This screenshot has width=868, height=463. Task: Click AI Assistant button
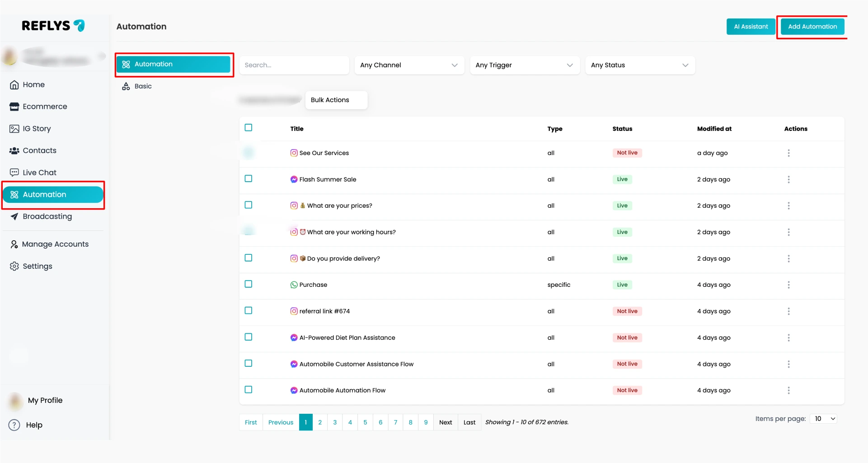[751, 26]
